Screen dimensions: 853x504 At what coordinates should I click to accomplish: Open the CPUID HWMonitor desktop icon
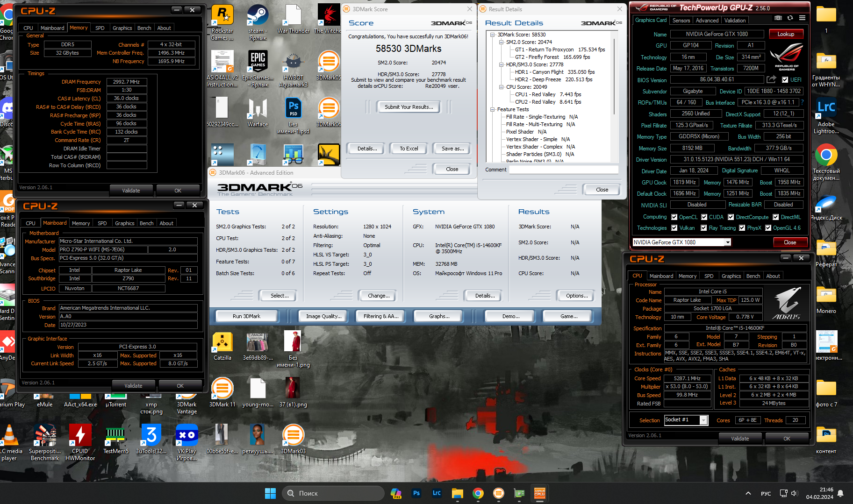80,442
